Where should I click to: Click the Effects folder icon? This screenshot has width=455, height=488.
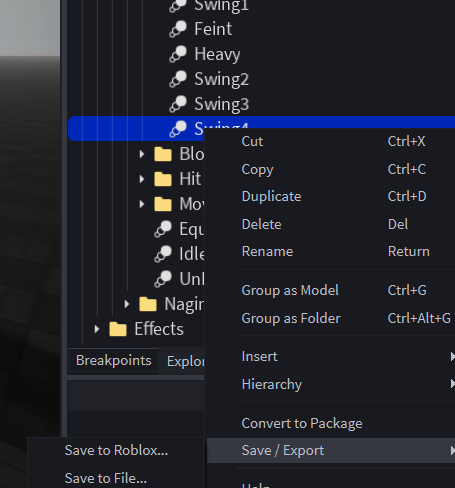118,329
